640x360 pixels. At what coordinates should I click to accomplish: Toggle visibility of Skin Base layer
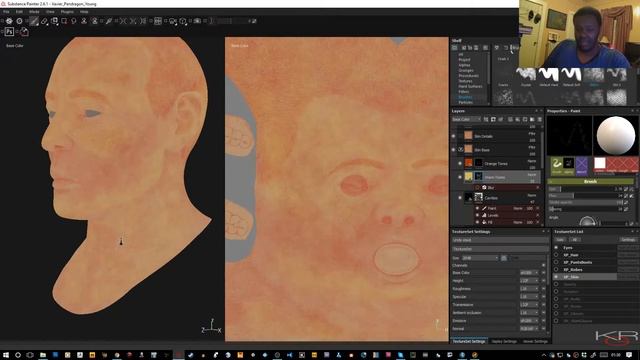[453, 150]
